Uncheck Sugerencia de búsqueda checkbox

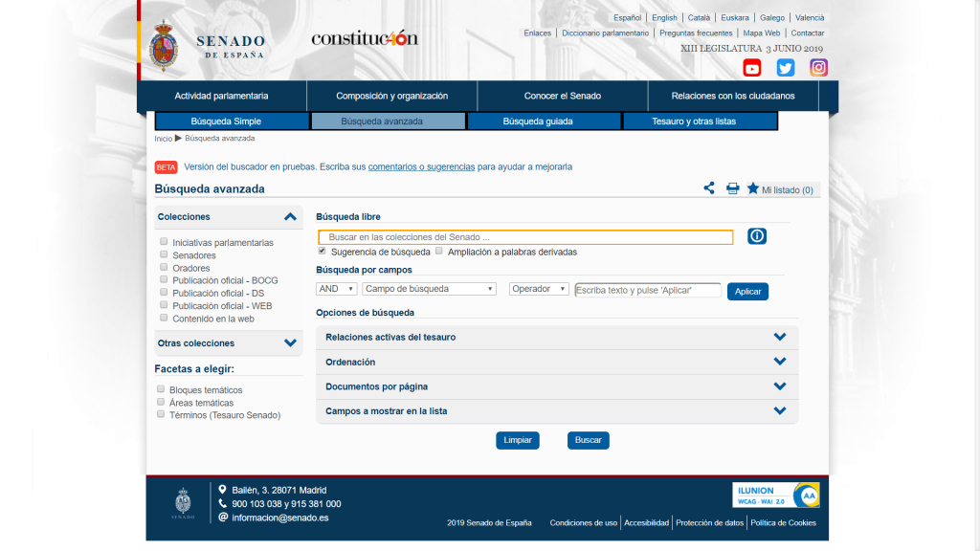pos(323,252)
